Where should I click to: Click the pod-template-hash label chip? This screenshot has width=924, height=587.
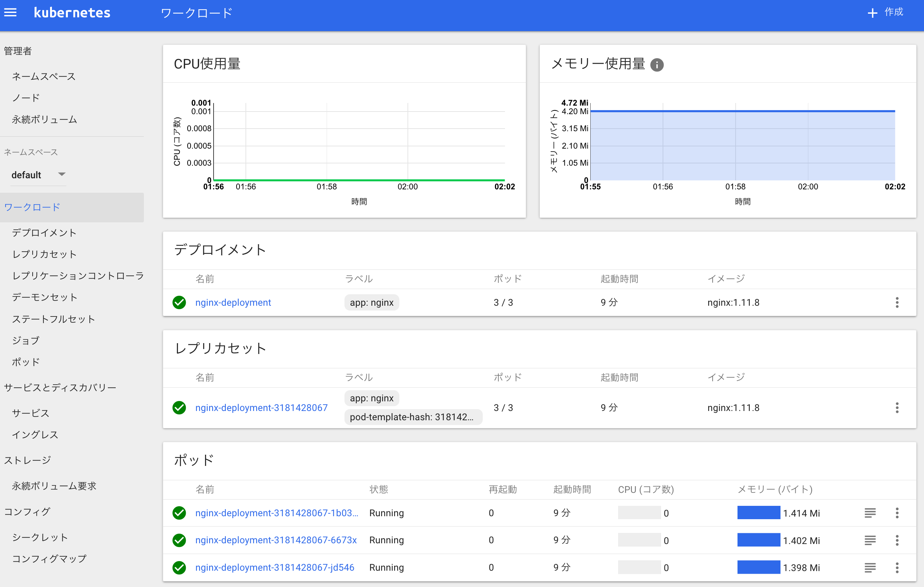tap(413, 417)
